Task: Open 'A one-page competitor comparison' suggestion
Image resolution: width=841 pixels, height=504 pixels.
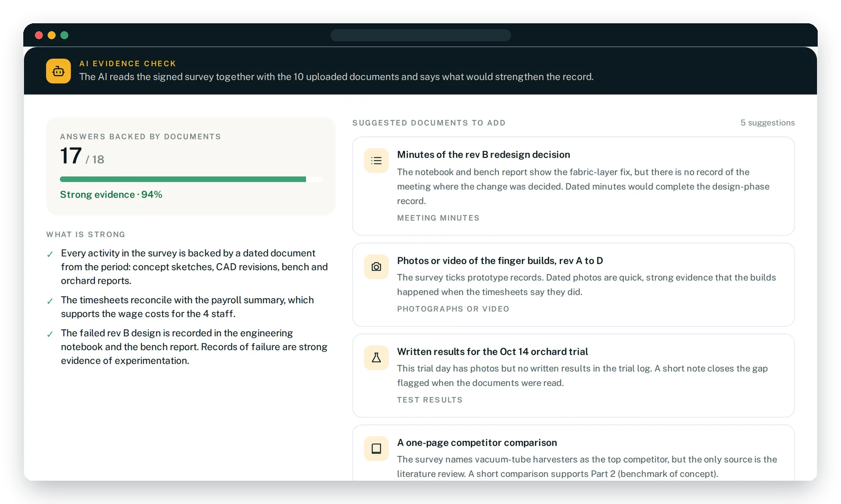Action: (x=573, y=453)
